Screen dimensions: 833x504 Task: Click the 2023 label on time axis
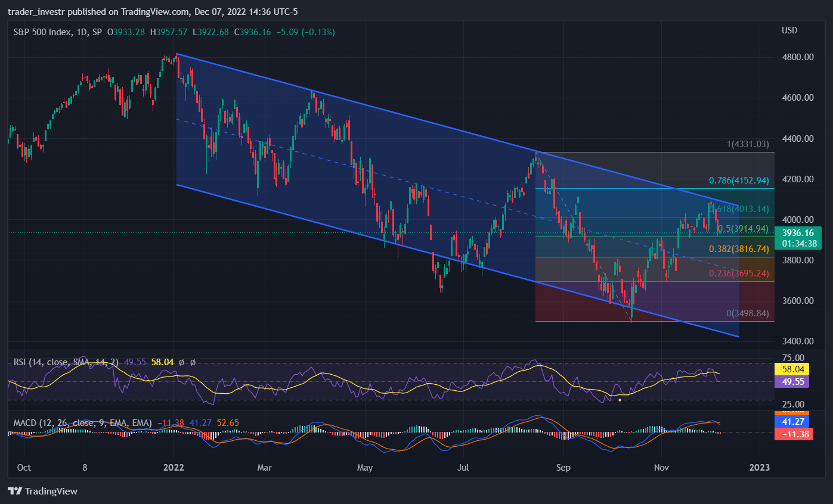pos(759,468)
